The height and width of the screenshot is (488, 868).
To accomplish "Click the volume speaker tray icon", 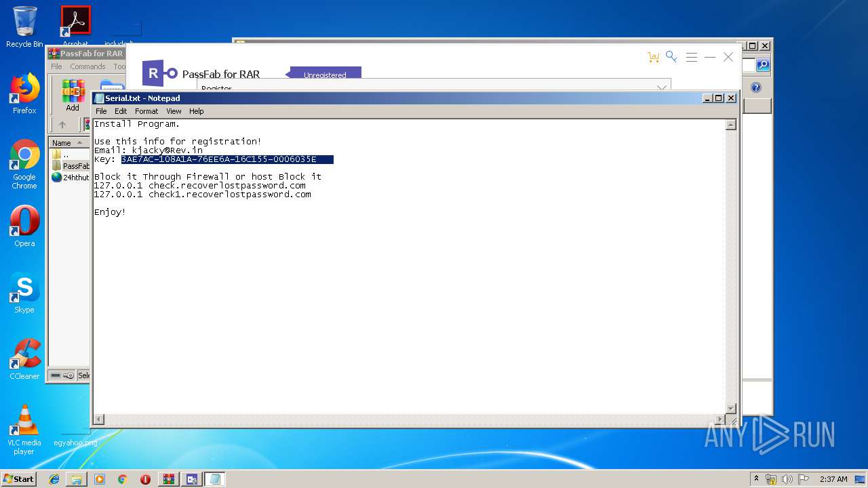I will point(787,479).
